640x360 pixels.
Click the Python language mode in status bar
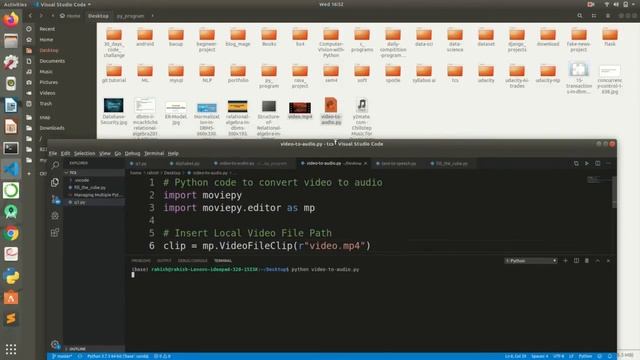[585, 356]
